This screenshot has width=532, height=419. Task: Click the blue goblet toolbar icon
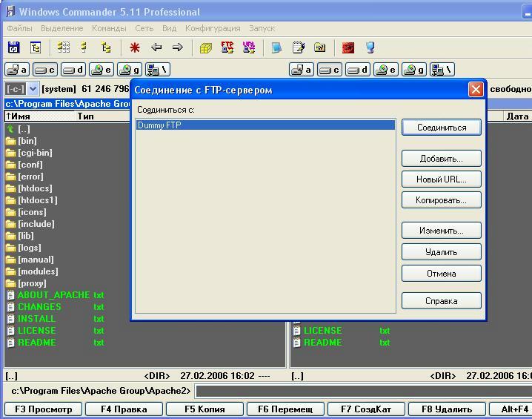(370, 47)
